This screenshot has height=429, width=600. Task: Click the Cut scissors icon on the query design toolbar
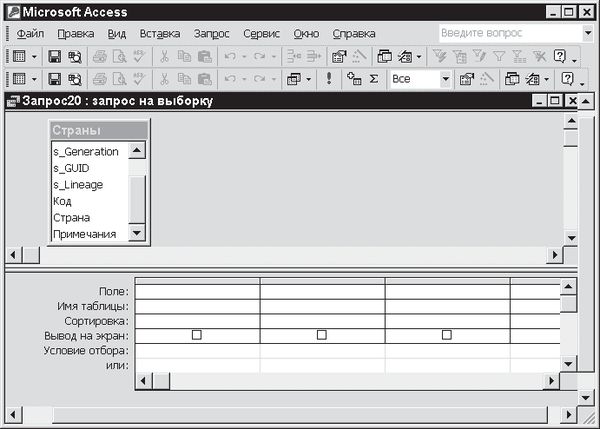(164, 78)
